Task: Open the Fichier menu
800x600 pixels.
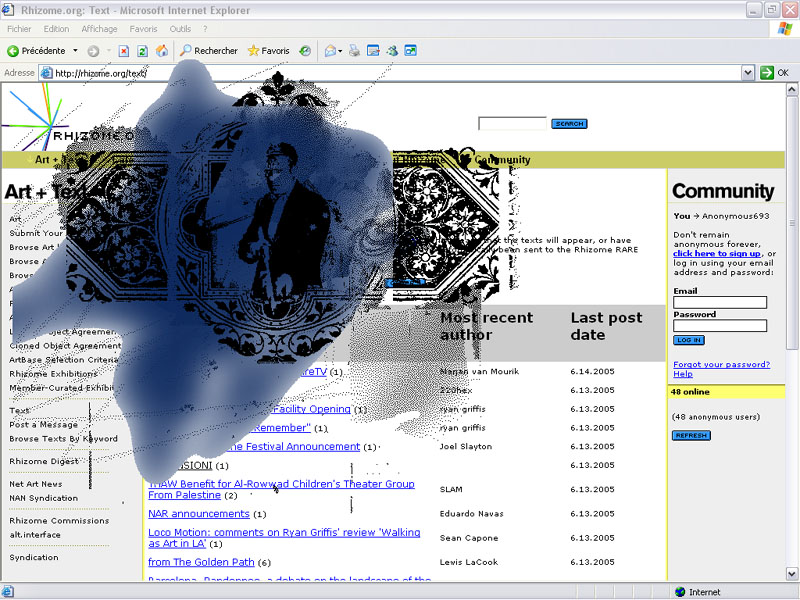Action: [x=19, y=29]
